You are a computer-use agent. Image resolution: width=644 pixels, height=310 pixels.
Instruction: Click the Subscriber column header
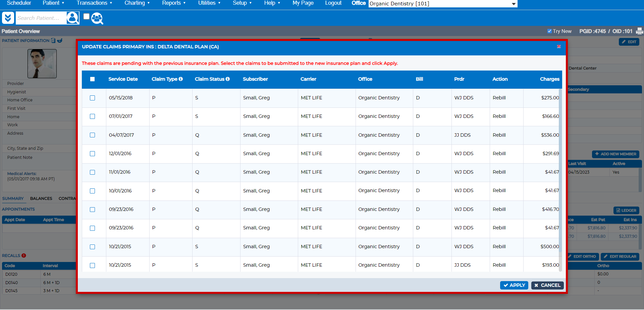coord(255,79)
